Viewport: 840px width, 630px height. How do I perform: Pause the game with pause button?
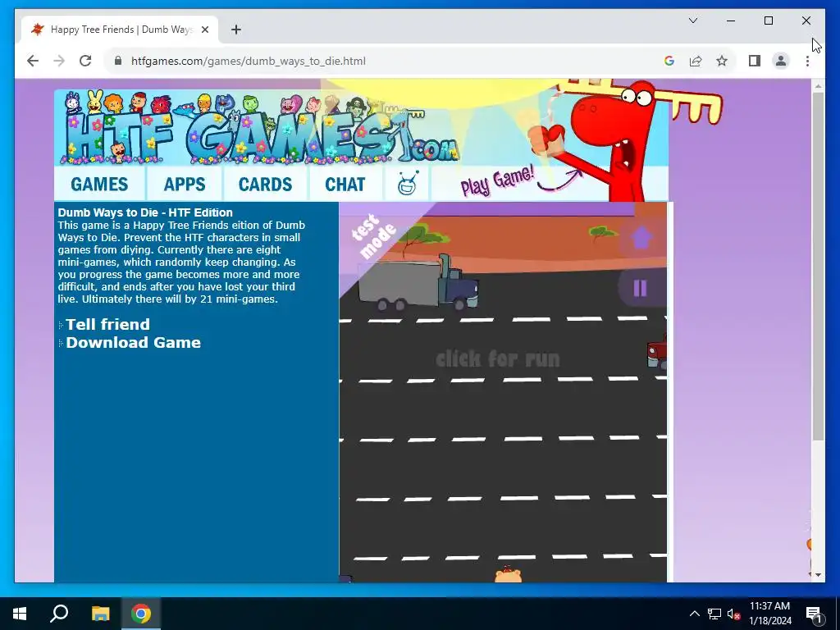[x=640, y=288]
